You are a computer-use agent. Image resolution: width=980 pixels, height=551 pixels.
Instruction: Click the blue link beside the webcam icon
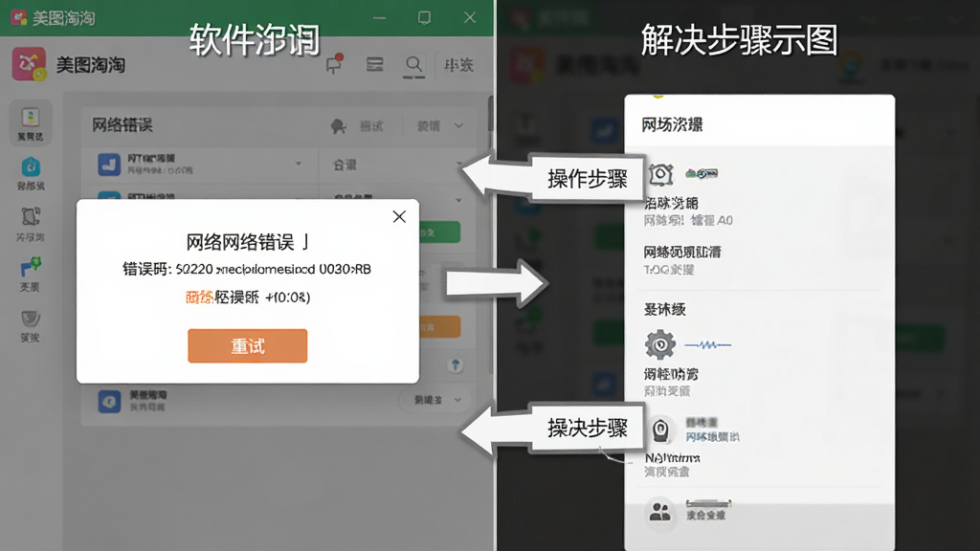[712, 436]
